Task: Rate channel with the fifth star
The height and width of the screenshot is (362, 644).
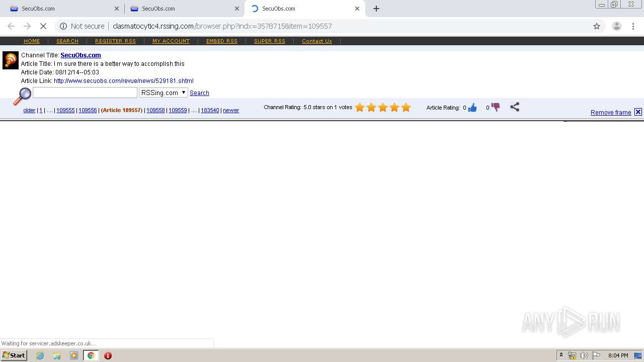Action: 406,107
